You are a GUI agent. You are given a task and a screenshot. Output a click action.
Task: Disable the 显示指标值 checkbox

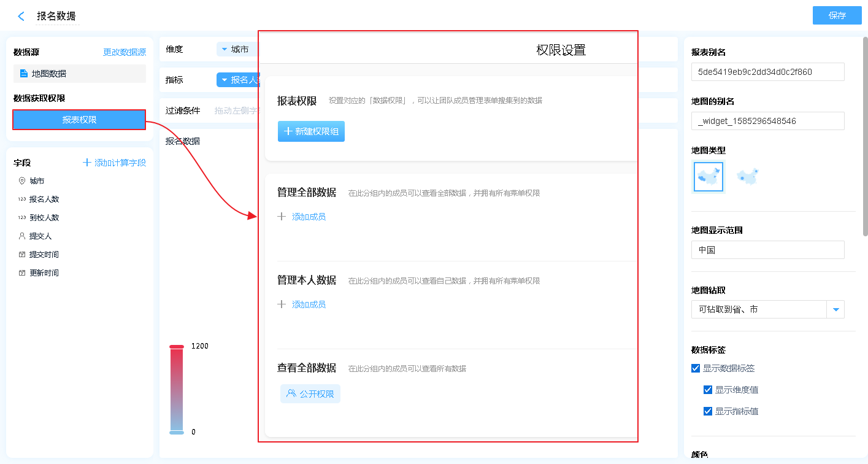point(708,411)
